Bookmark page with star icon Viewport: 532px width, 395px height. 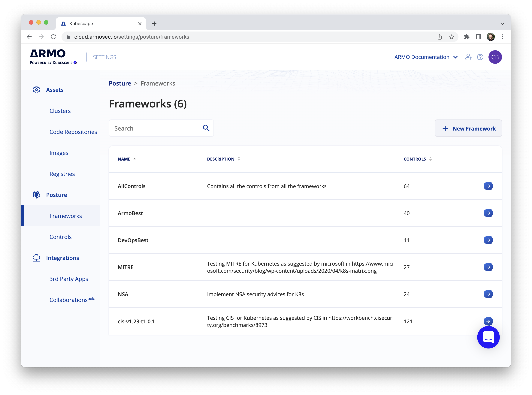tap(451, 37)
